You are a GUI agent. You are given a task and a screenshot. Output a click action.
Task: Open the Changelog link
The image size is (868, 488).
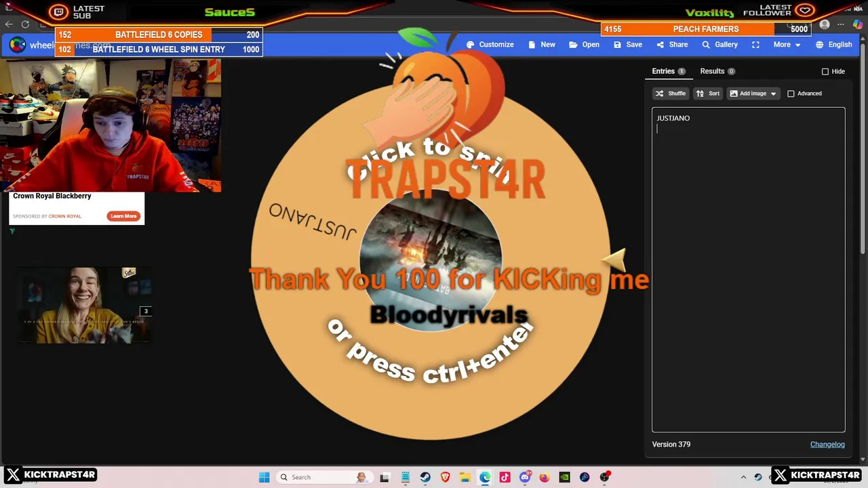827,445
